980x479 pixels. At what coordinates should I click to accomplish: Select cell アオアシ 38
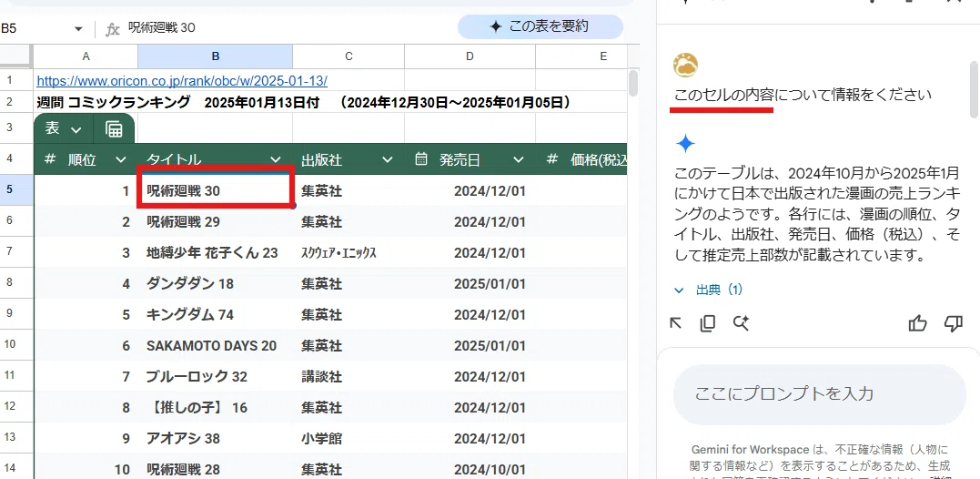pos(215,438)
